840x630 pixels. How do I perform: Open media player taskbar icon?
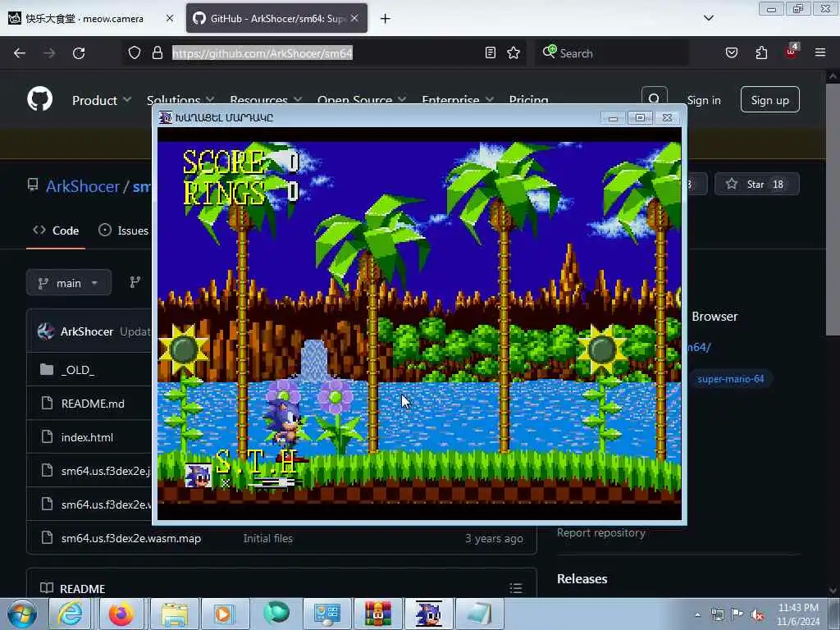(x=225, y=614)
